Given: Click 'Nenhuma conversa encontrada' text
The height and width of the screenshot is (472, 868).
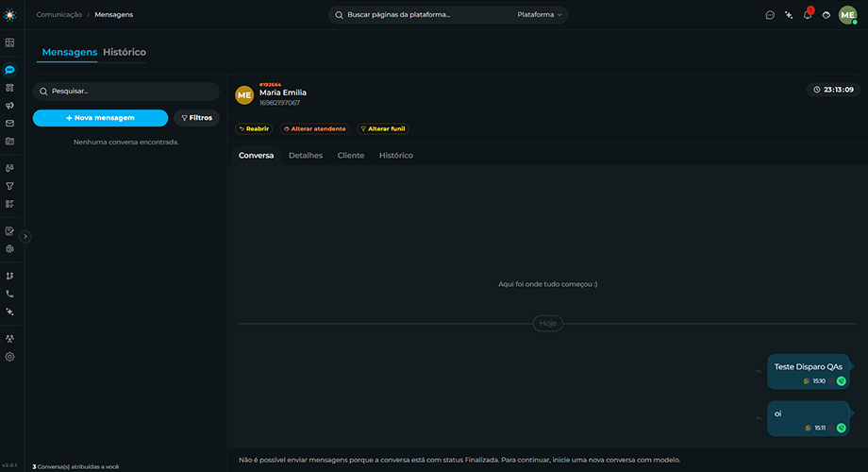Looking at the screenshot, I should (x=126, y=143).
